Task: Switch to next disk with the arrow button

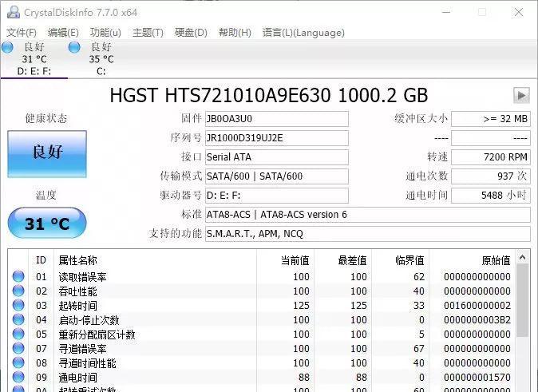Action: (x=521, y=95)
